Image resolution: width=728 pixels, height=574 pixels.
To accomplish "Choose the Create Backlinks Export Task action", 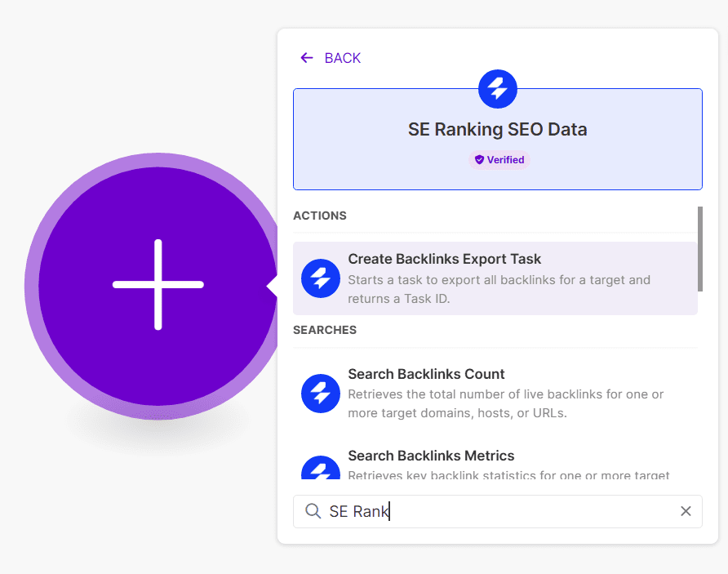I will coord(444,260).
